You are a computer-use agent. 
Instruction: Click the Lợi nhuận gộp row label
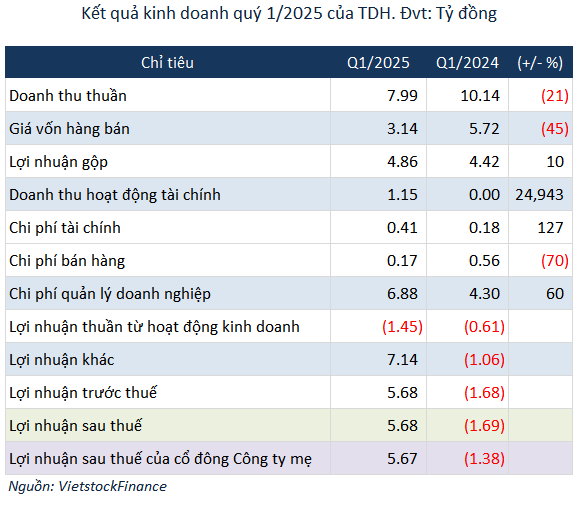click(58, 162)
